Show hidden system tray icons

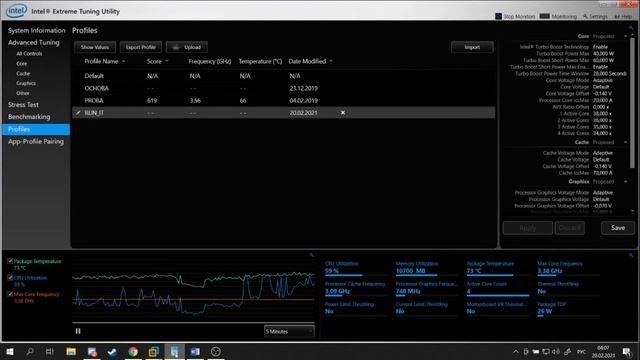coord(516,351)
